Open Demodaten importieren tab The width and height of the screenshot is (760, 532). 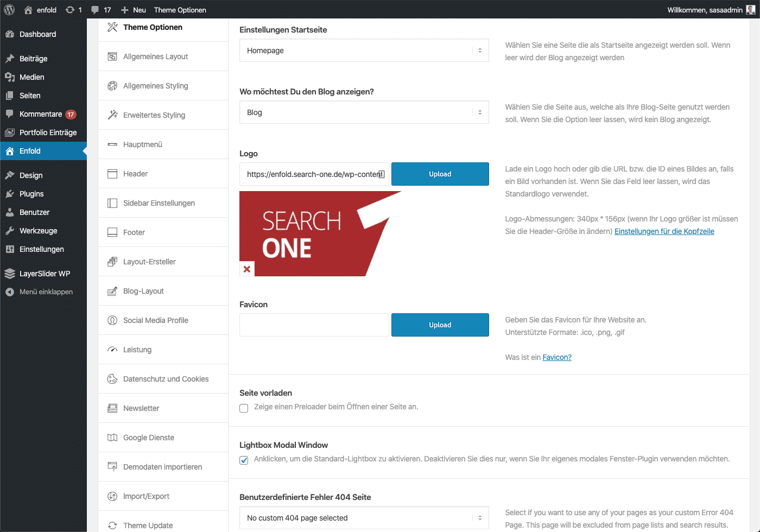point(163,467)
